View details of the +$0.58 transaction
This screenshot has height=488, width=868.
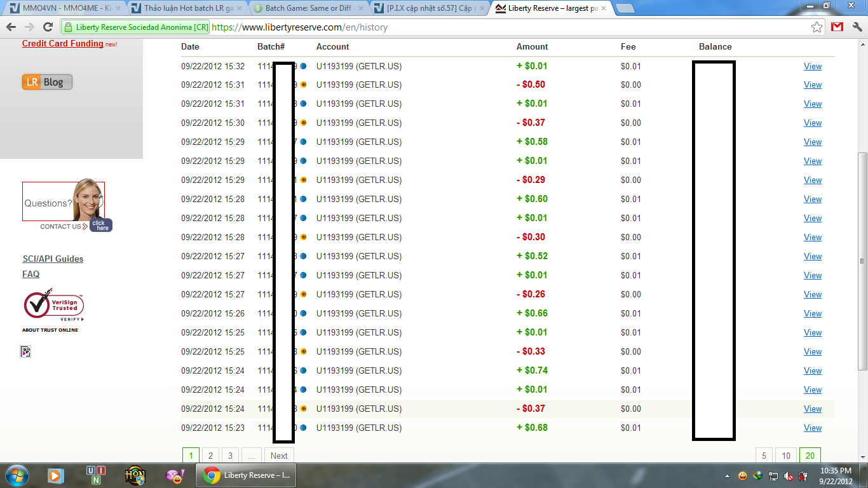813,142
